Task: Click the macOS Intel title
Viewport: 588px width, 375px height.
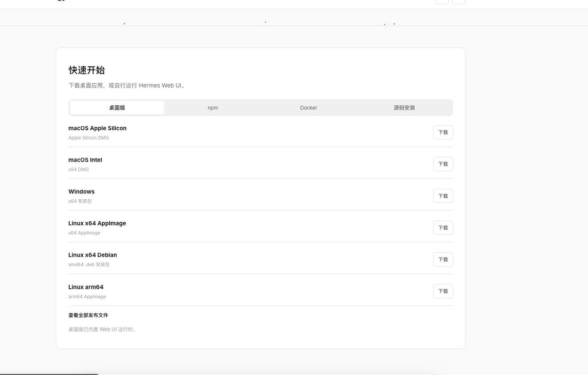Action: 85,160
